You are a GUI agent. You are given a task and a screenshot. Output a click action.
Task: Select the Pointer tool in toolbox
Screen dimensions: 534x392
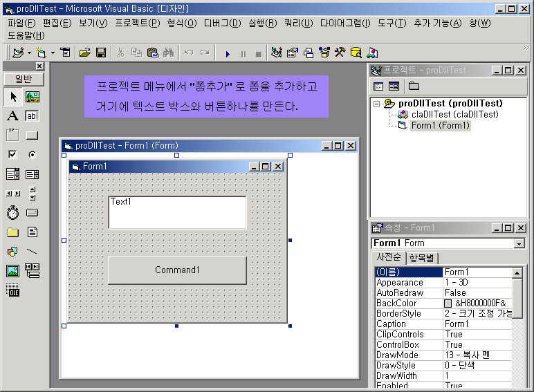click(x=13, y=97)
